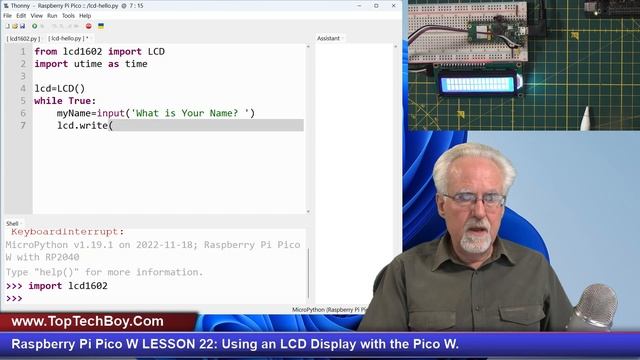640x360 pixels.
Task: Open the Tools menu
Action: [68, 16]
